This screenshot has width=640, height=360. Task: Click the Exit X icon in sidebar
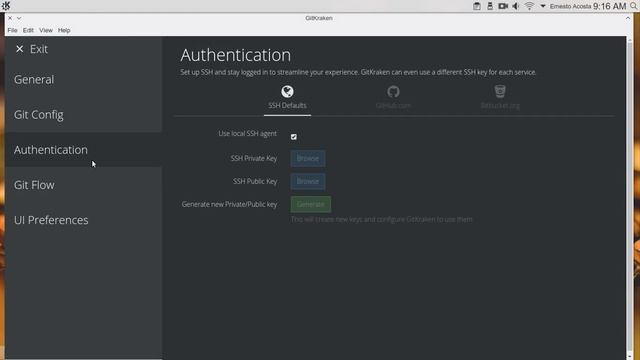(x=19, y=49)
